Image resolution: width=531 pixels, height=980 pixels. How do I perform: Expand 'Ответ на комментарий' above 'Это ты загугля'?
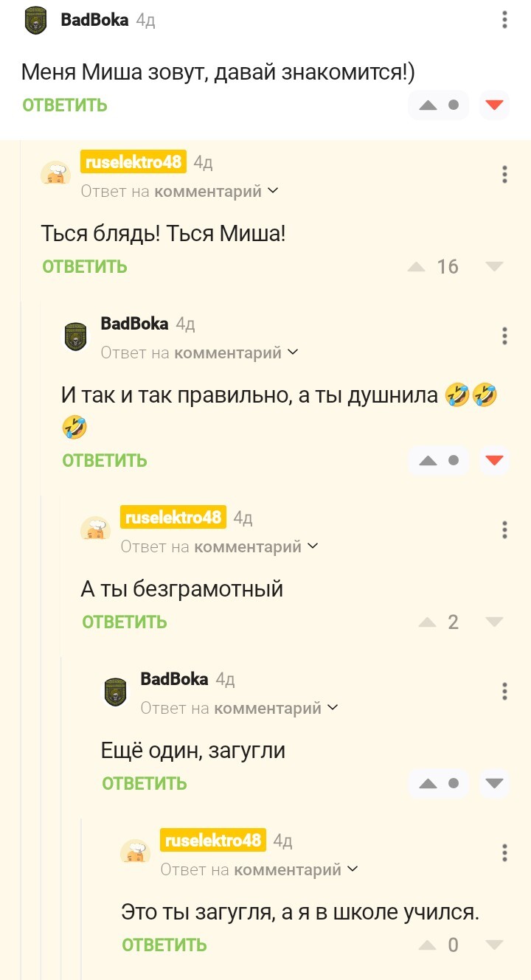click(260, 870)
